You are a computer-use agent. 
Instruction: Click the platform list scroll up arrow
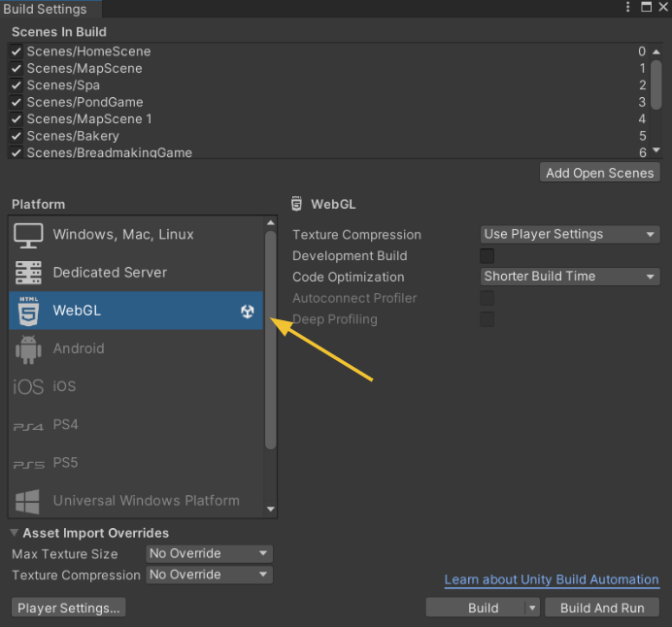tap(270, 222)
